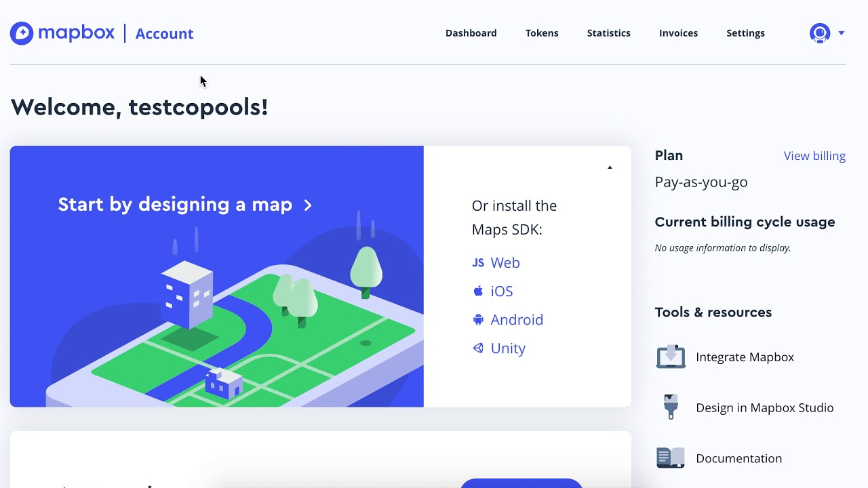The width and height of the screenshot is (868, 488).
Task: Open the Settings page
Action: [x=745, y=33]
